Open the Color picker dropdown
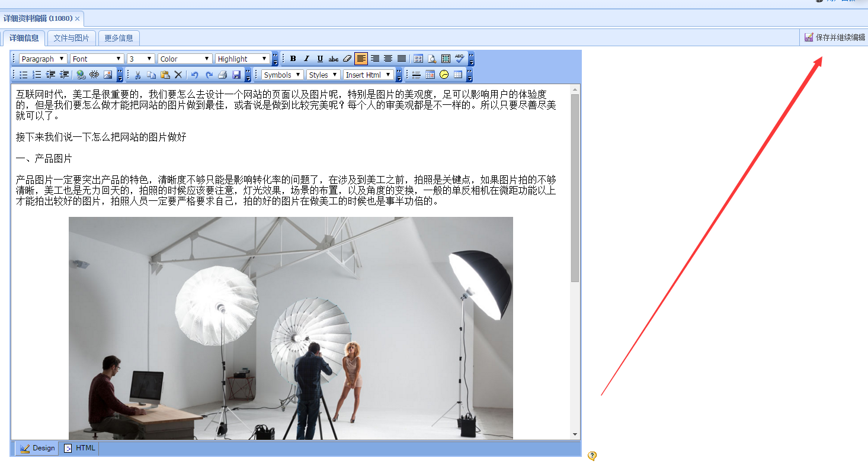This screenshot has height=464, width=868. 185,59
